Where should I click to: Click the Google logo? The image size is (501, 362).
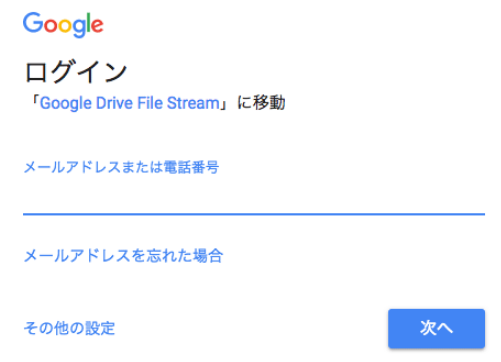click(x=63, y=25)
